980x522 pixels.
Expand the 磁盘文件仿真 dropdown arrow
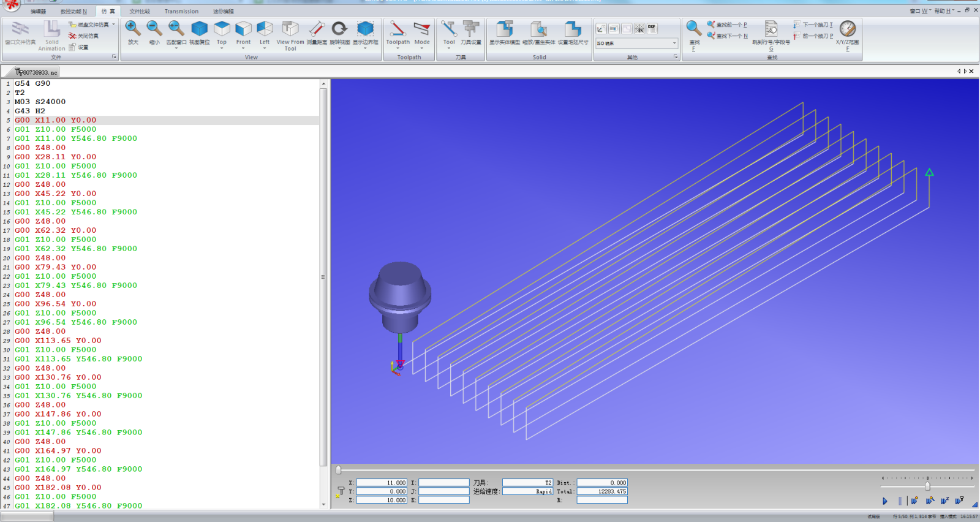pos(113,25)
